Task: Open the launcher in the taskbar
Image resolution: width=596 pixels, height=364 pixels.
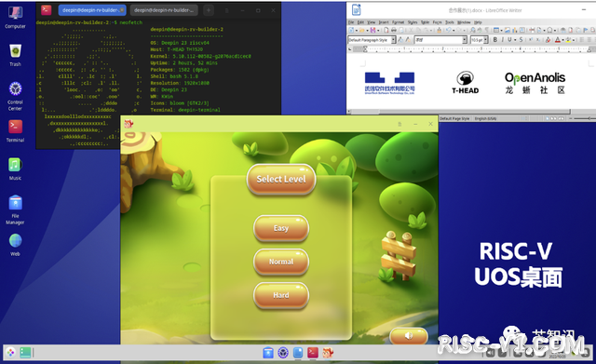Action: click(x=10, y=353)
